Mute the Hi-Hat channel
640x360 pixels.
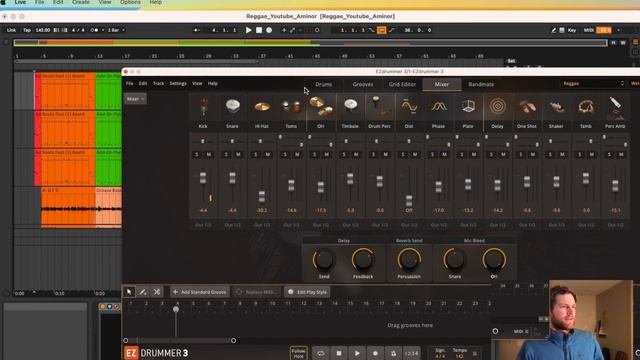pyautogui.click(x=268, y=154)
